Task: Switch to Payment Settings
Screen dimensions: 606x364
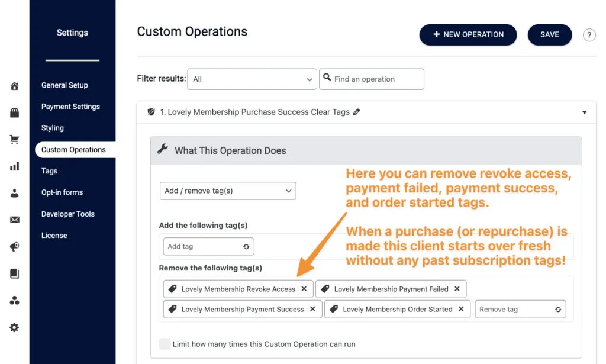Action: click(70, 107)
